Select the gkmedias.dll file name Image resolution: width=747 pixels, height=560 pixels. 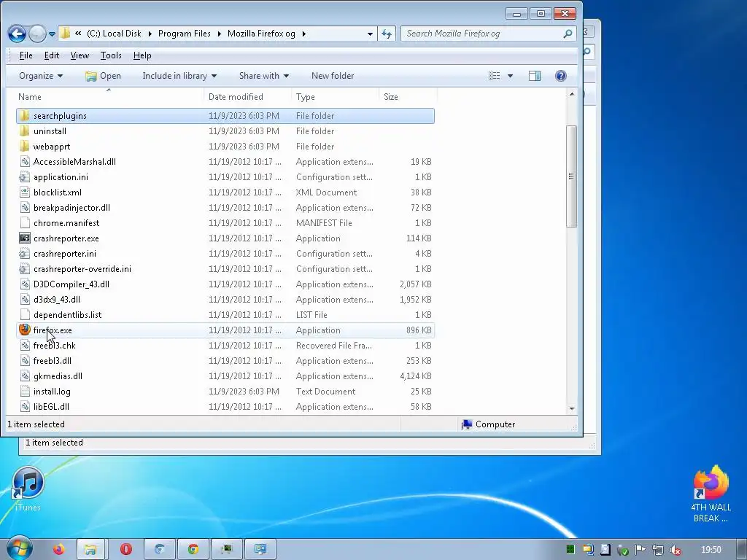pos(58,376)
